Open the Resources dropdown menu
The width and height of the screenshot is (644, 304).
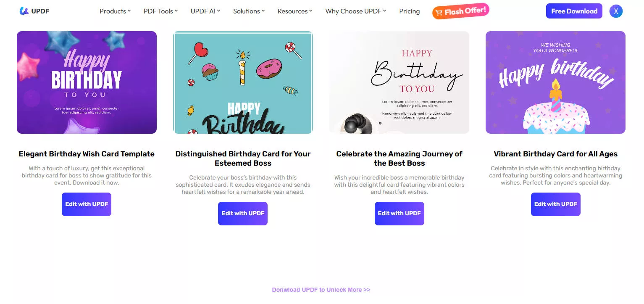[x=295, y=11]
